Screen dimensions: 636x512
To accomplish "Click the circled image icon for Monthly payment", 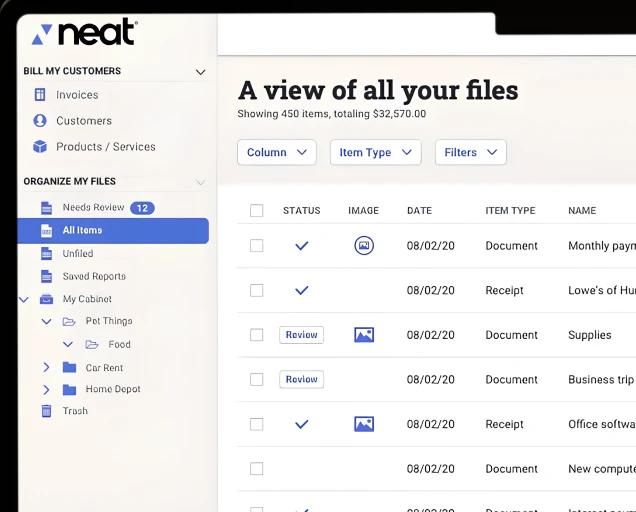I will (364, 245).
